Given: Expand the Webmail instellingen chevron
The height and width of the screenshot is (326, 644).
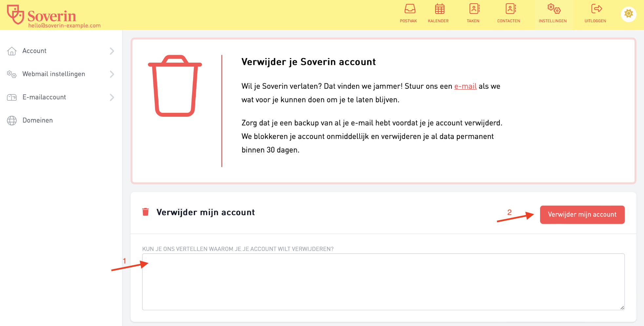Looking at the screenshot, I should (x=112, y=74).
